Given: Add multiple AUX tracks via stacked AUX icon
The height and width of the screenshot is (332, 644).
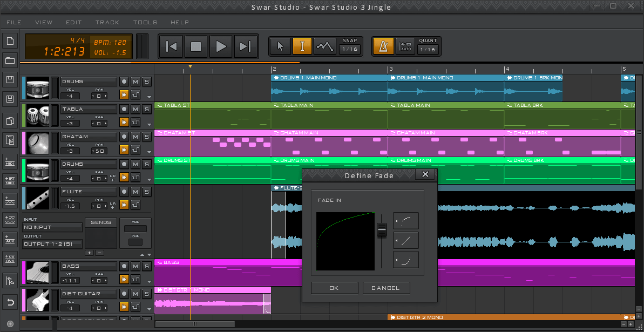Looking at the screenshot, I should [x=10, y=259].
